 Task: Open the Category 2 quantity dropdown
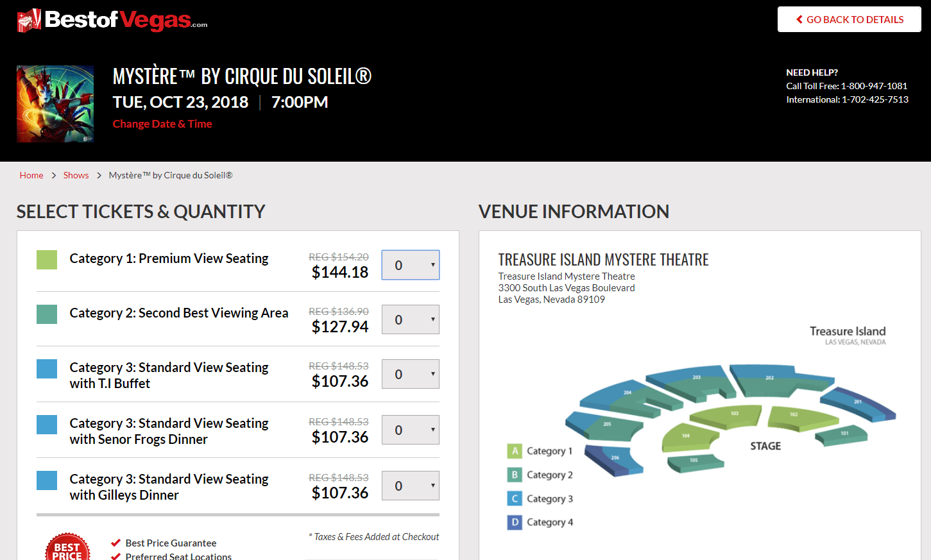(x=411, y=319)
